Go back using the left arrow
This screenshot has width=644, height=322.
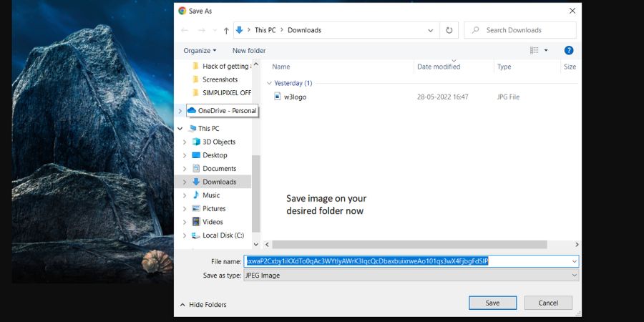coord(185,30)
